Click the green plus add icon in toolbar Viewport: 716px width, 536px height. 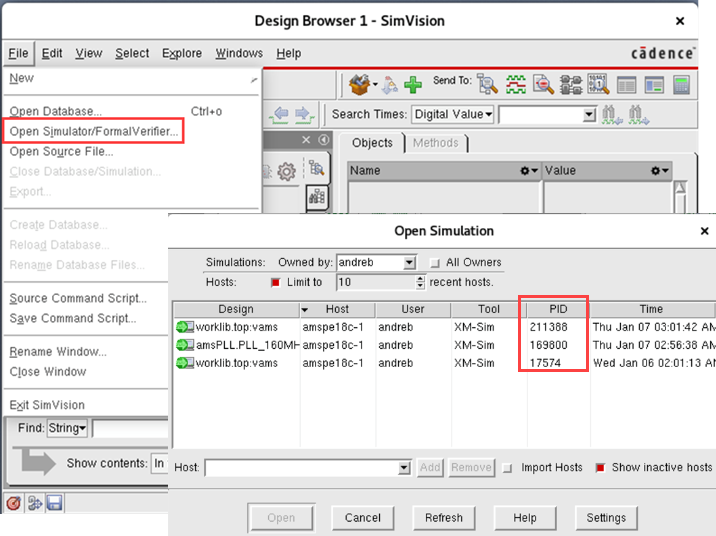pos(413,84)
